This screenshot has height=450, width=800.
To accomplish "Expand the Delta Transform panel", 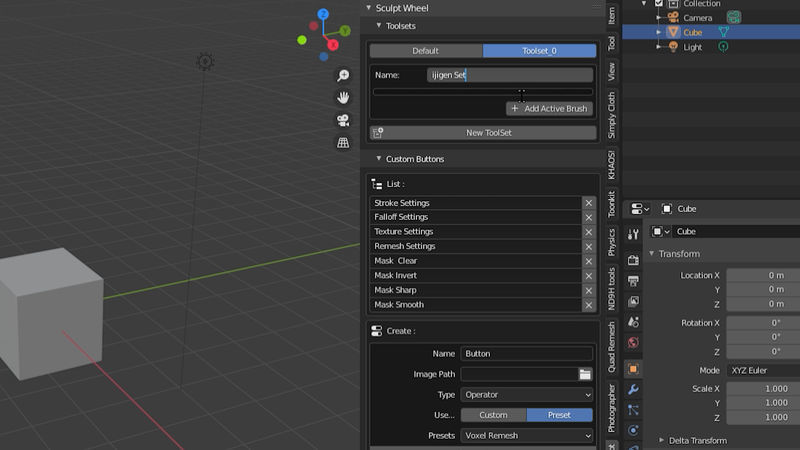I will tap(661, 440).
